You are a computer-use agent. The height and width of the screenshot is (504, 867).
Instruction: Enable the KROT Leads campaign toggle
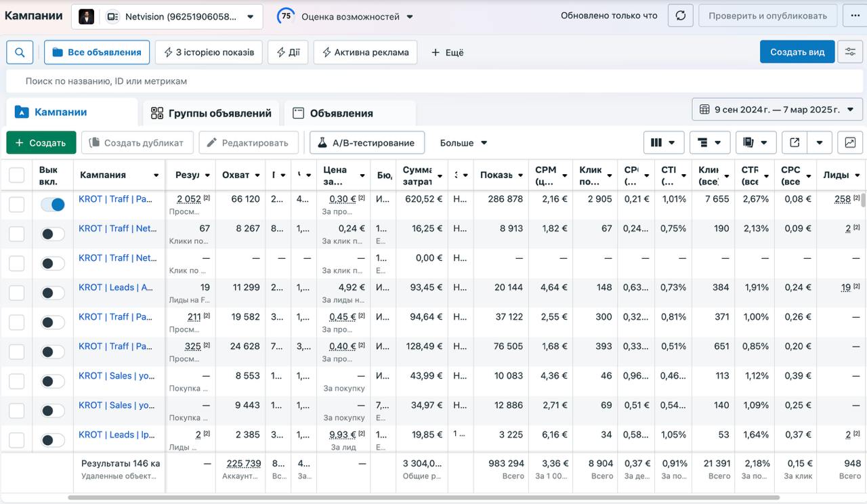53,293
